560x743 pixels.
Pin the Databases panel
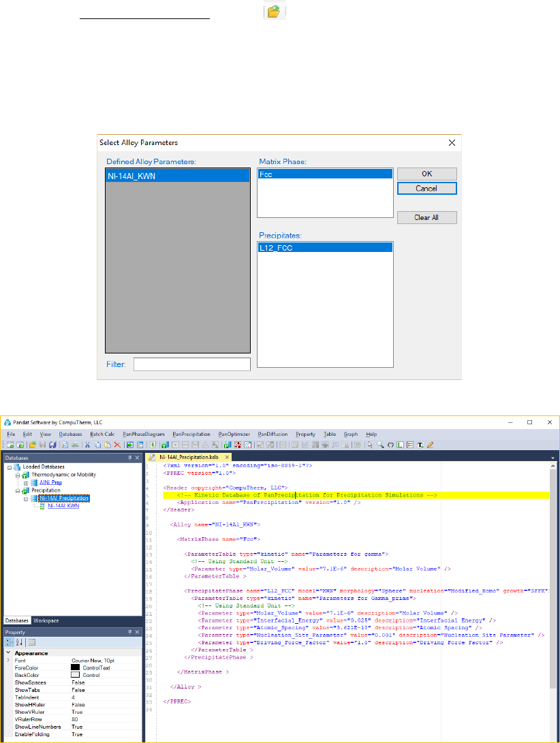click(129, 458)
